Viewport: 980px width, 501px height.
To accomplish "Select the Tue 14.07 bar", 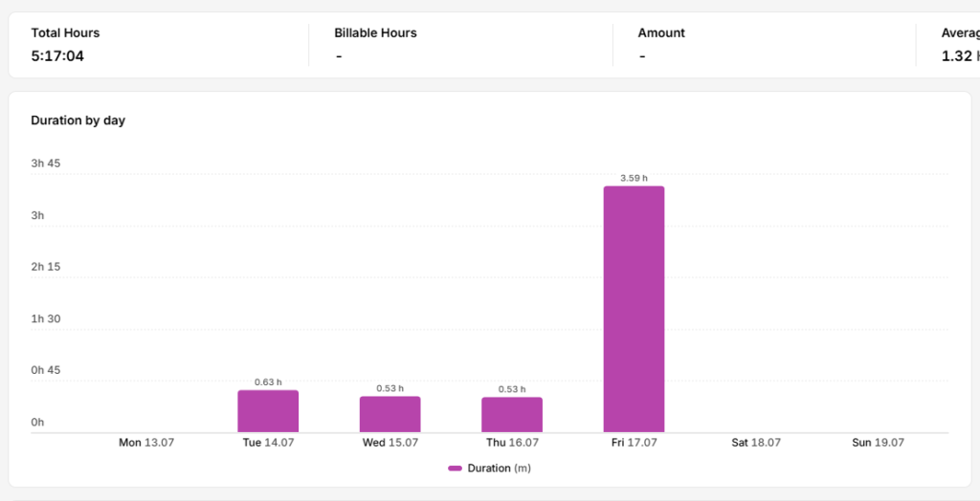I will tap(268, 411).
